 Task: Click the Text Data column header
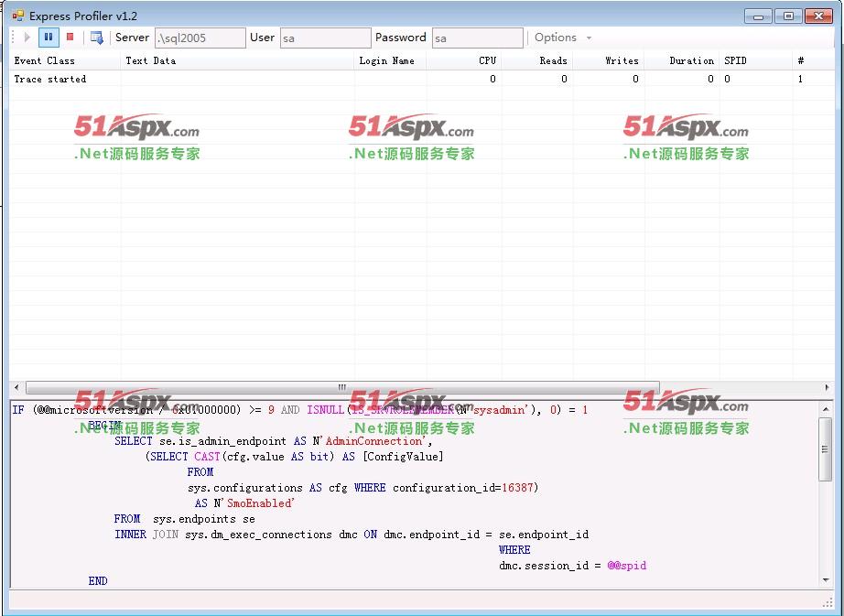pos(237,60)
